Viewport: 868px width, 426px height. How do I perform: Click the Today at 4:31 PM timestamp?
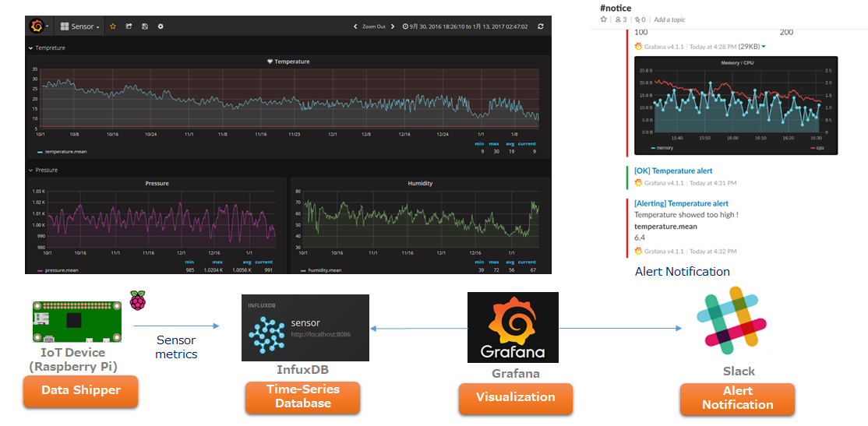(713, 182)
